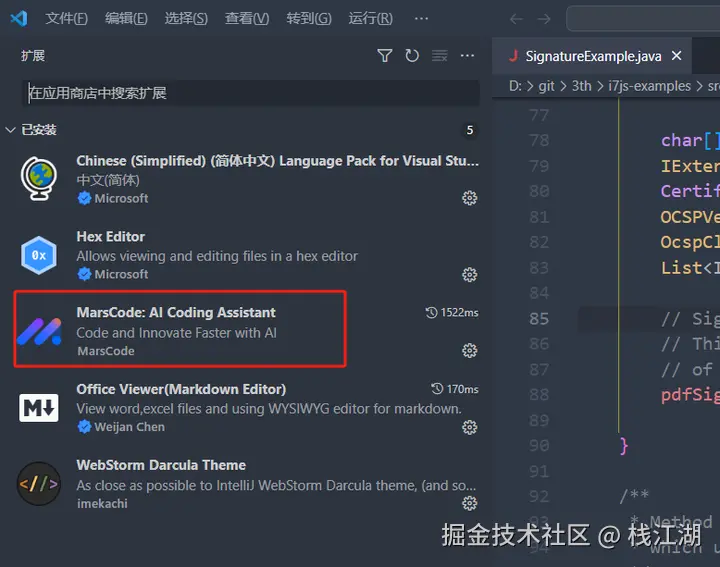
Task: Click the closing brace on line 90
Action: point(624,446)
